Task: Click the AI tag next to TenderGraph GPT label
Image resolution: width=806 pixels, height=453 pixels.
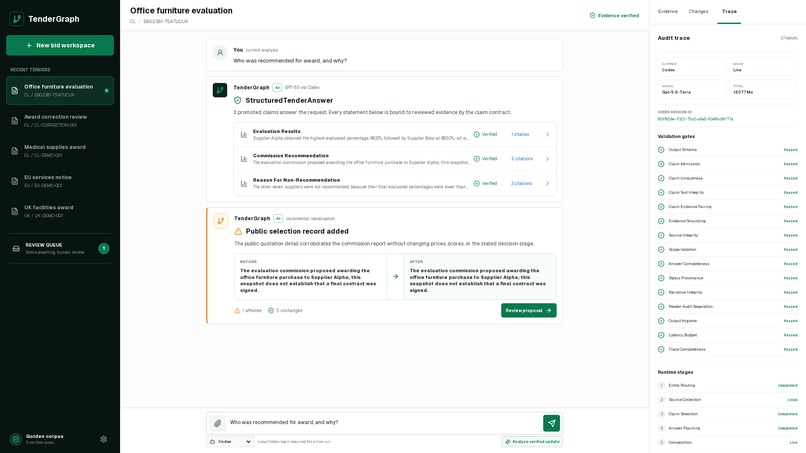Action: tap(277, 87)
